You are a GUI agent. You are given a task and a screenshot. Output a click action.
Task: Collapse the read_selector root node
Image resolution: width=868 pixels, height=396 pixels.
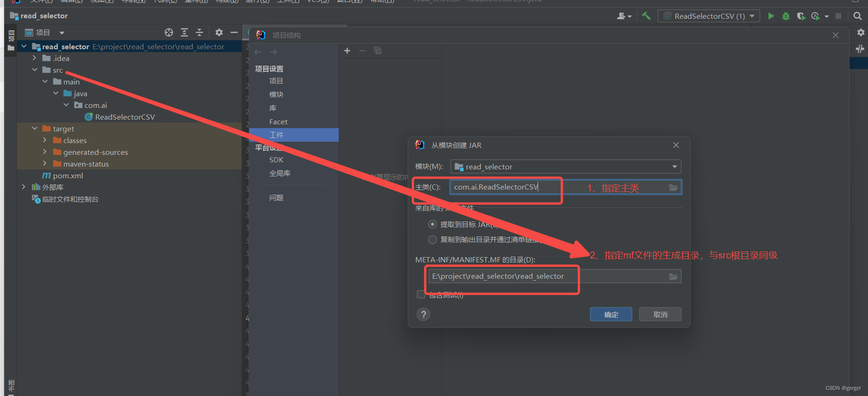point(24,46)
